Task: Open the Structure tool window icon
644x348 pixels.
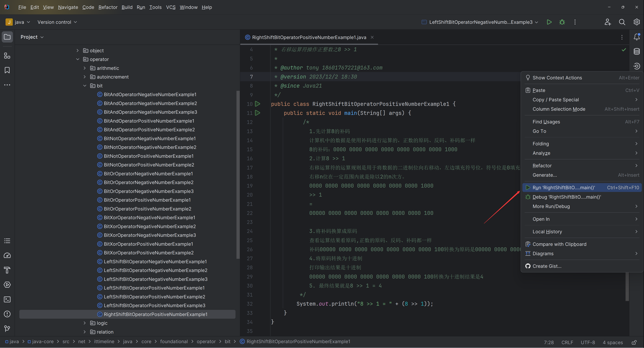Action: tap(7, 55)
